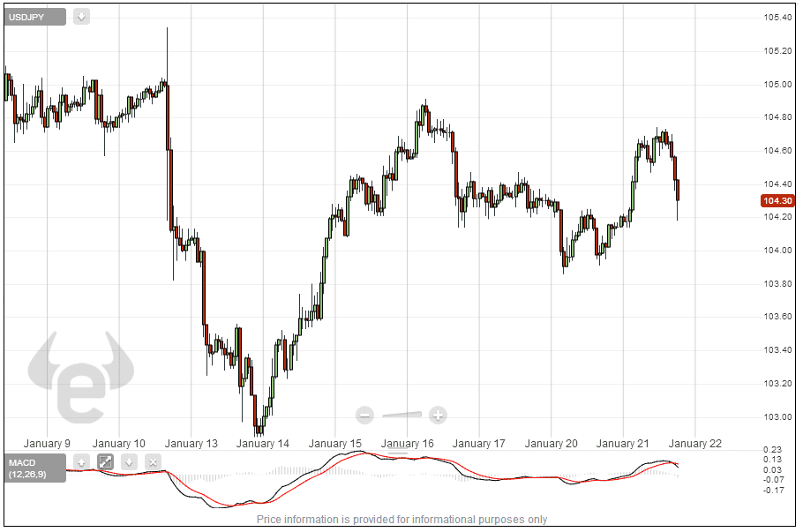
Task: Click the chart zoom slider bar
Action: point(402,415)
